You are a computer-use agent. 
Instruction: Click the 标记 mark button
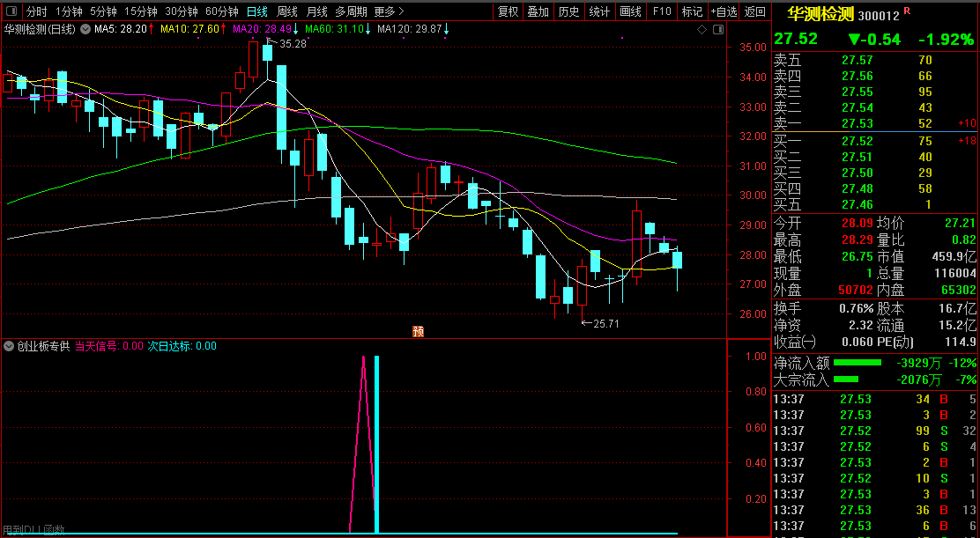pos(693,11)
